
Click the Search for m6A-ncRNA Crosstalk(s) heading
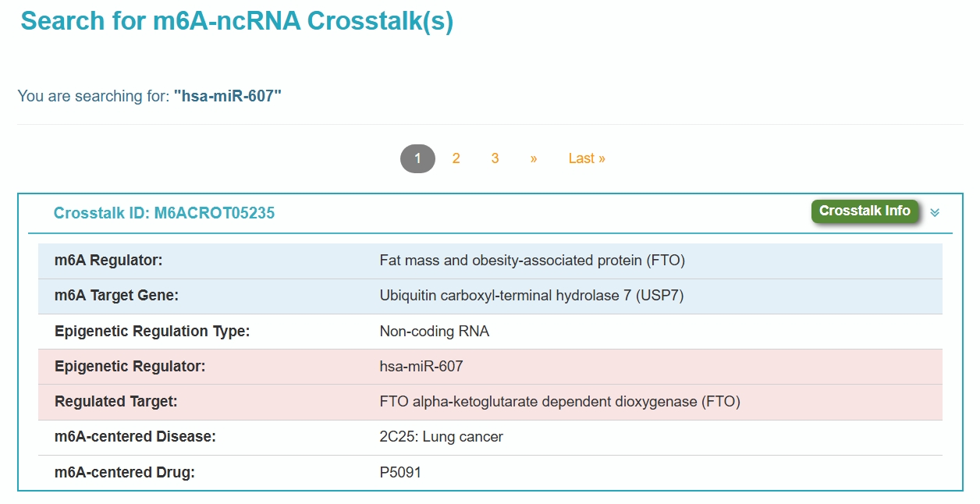tap(237, 21)
